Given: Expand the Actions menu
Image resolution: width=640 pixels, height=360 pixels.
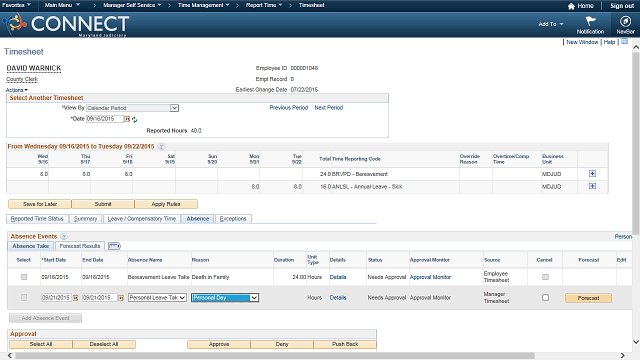Looking at the screenshot, I should tap(17, 90).
